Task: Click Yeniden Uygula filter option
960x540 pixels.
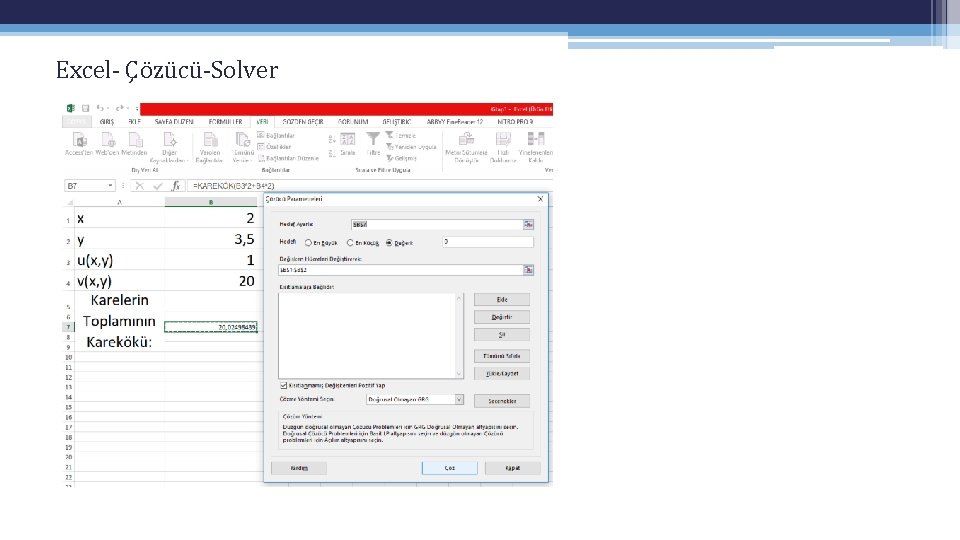Action: coord(411,147)
